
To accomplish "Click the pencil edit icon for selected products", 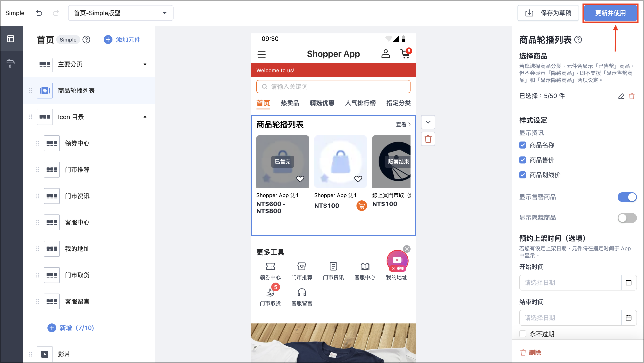I will [621, 96].
